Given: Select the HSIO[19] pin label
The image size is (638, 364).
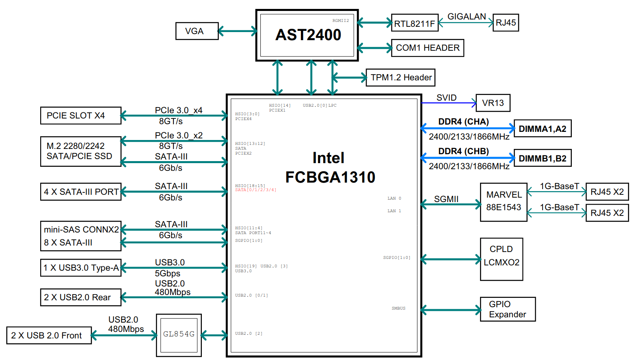Looking at the screenshot, I should click(246, 266).
